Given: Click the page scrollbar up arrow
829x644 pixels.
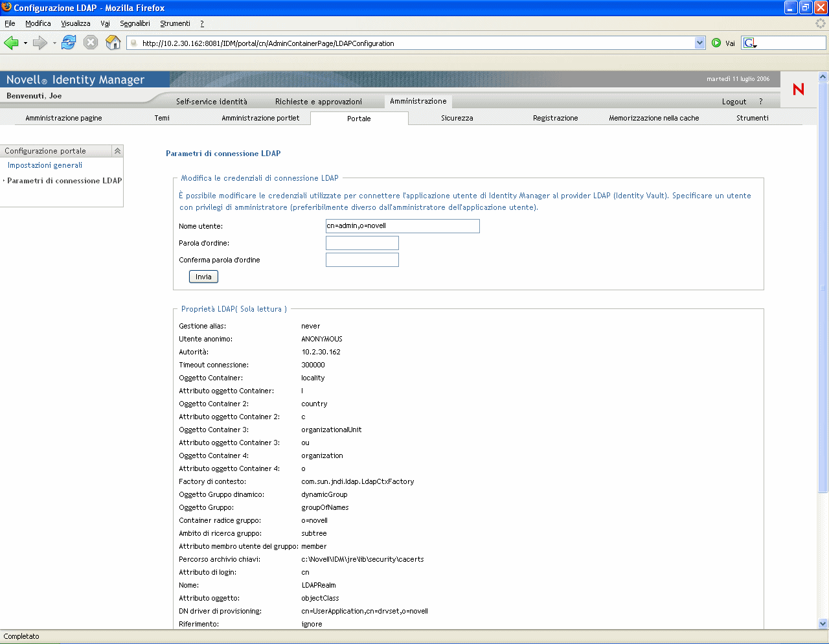Looking at the screenshot, I should [823, 76].
